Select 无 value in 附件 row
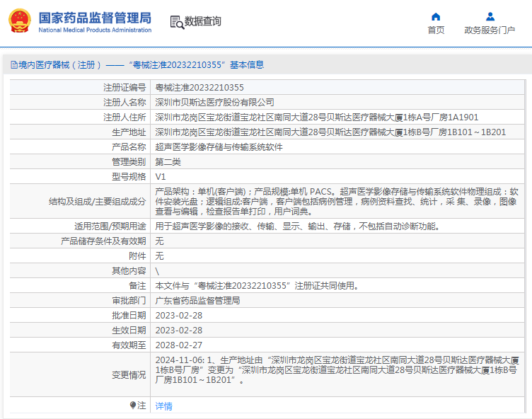 coord(159,256)
